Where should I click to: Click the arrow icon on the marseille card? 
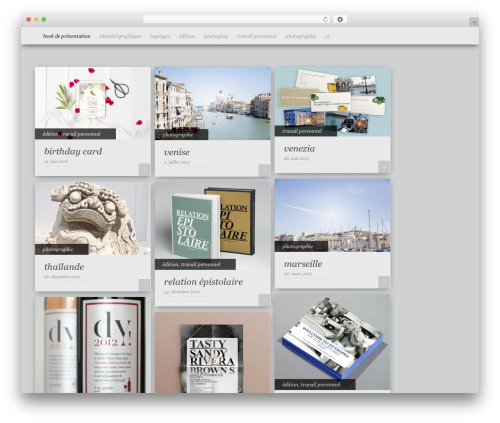tap(384, 282)
